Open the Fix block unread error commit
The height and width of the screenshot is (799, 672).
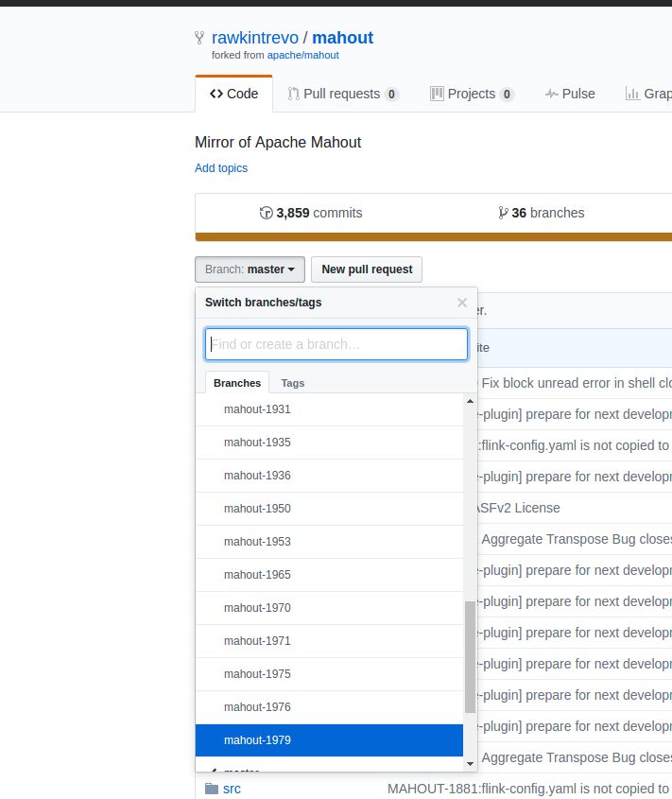(577, 383)
